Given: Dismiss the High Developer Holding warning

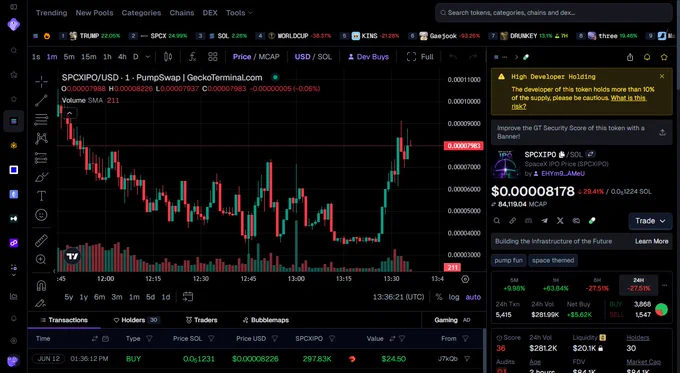Looking at the screenshot, I should pos(662,76).
